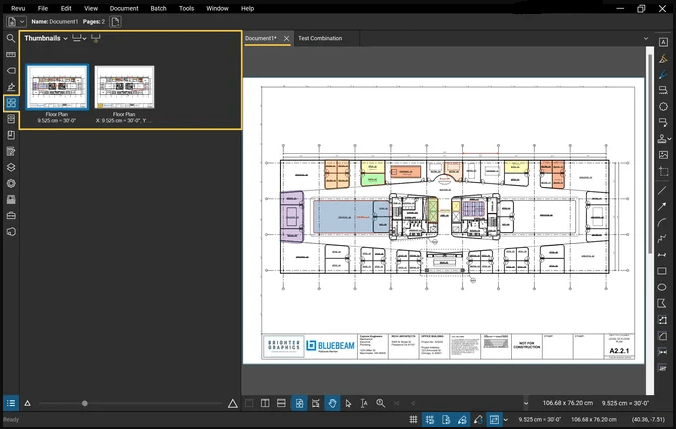This screenshot has height=429, width=676.
Task: Select the Arrow drawing tool
Action: 662,207
